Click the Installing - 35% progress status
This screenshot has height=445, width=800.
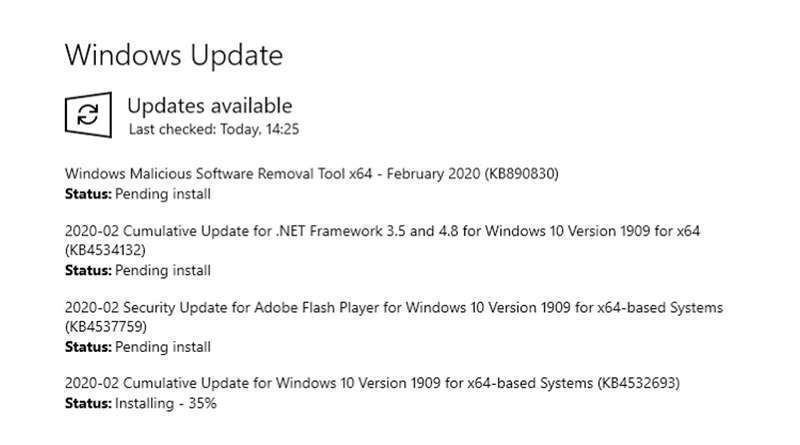click(166, 404)
